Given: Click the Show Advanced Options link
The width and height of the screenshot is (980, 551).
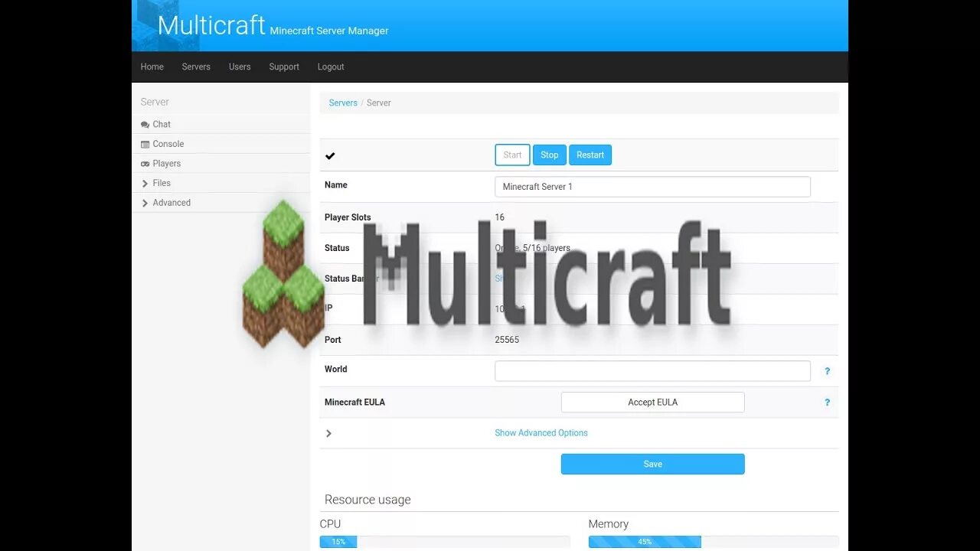Looking at the screenshot, I should click(x=541, y=433).
